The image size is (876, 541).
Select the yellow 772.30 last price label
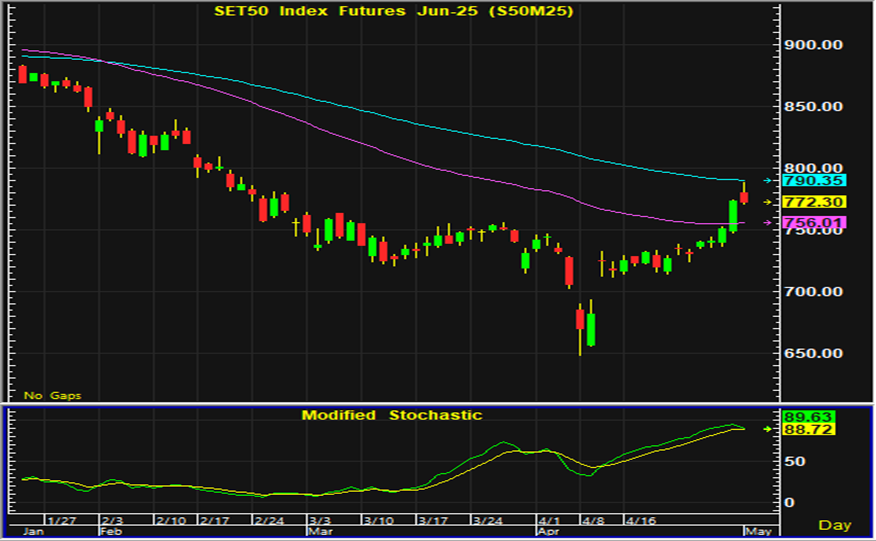814,202
